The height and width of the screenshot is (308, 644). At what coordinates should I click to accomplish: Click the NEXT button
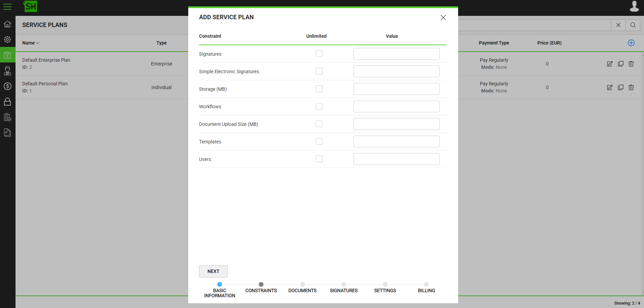pyautogui.click(x=213, y=271)
